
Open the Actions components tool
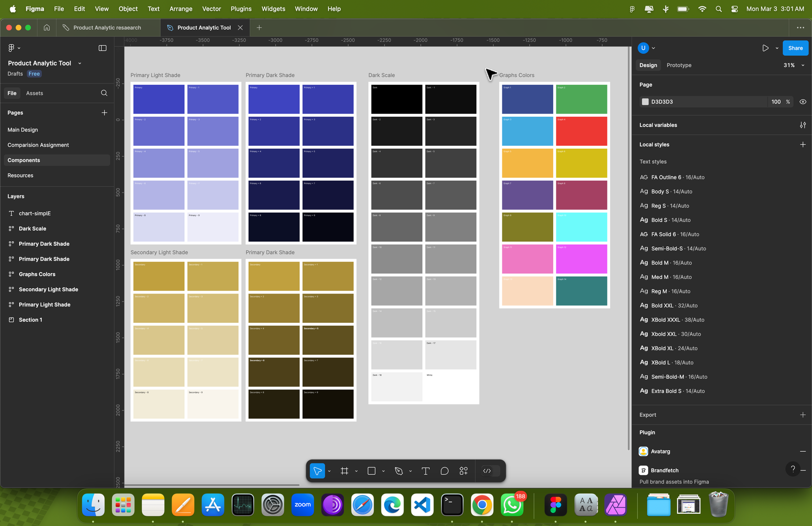463,471
